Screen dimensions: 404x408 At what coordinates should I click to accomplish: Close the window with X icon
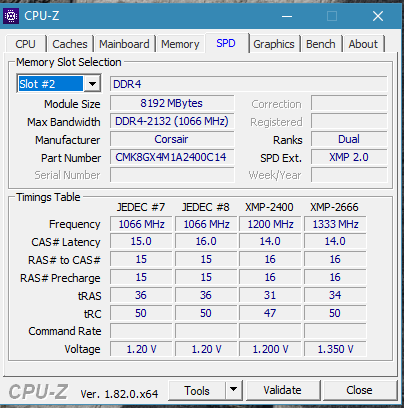coord(378,16)
